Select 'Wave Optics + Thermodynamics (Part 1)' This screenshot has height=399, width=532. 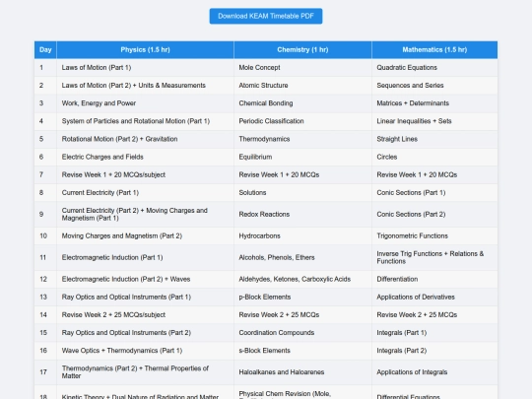[145, 351]
